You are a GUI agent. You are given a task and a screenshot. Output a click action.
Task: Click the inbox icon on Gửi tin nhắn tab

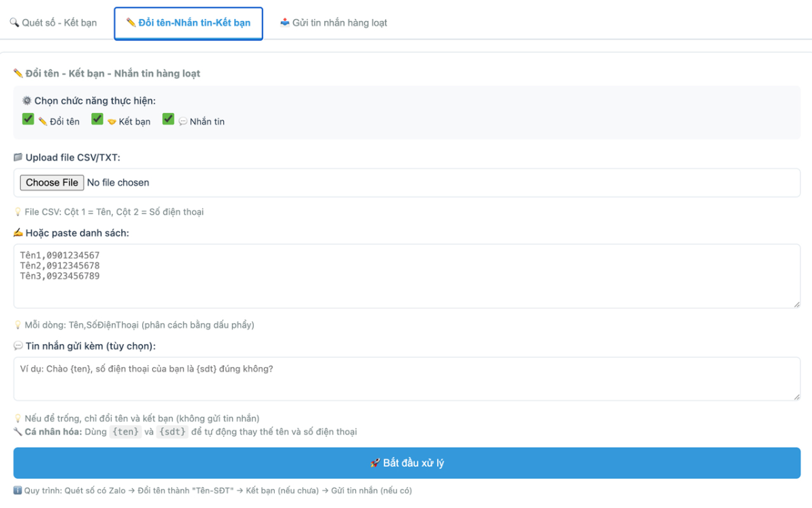click(x=285, y=22)
